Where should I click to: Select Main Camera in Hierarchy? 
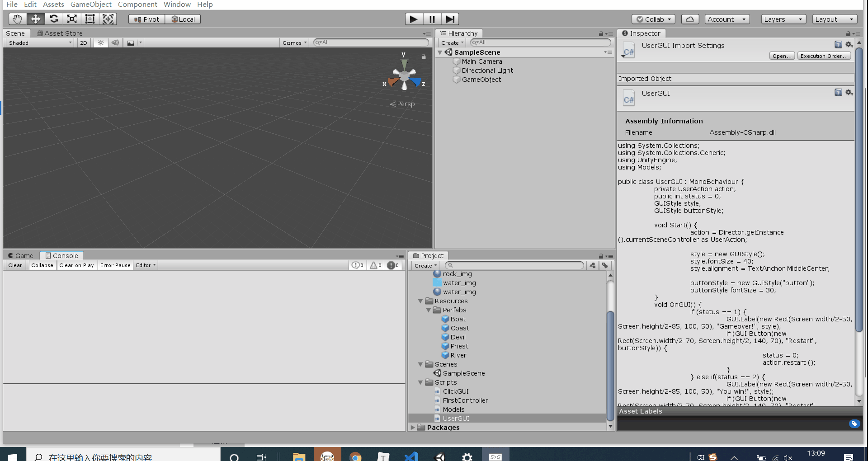pyautogui.click(x=482, y=61)
